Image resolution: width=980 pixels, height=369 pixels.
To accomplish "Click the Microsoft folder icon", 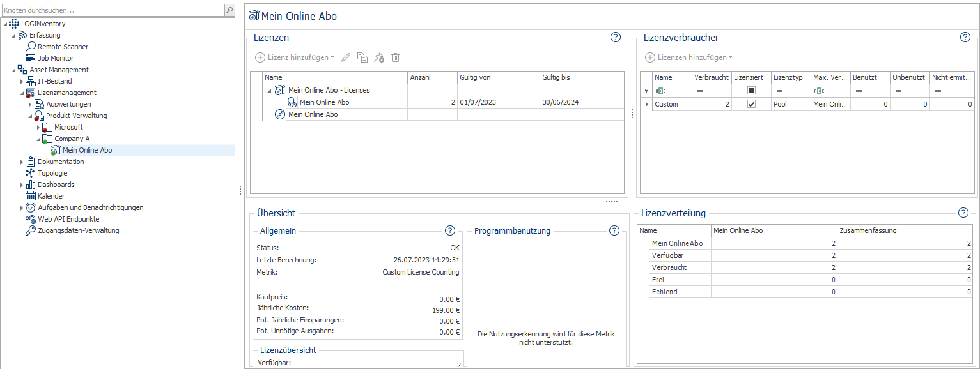I will click(x=47, y=127).
